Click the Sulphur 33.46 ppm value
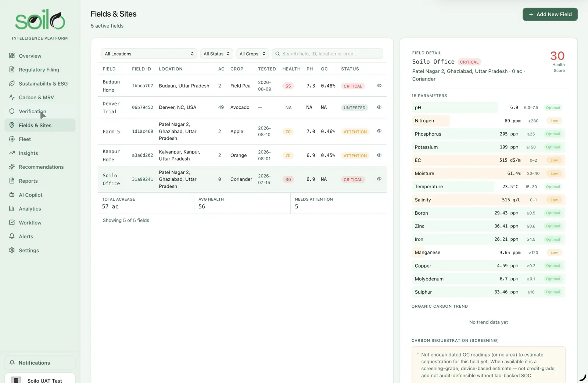 [x=506, y=292]
